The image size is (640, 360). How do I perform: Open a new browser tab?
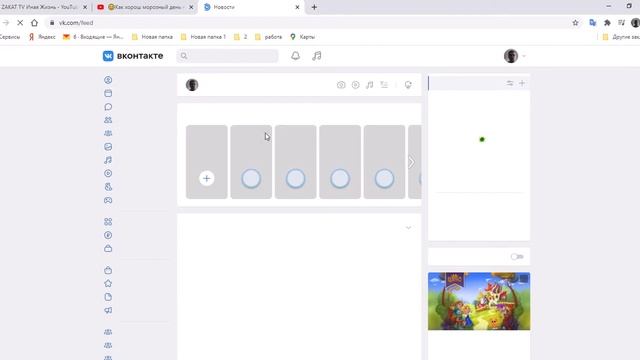point(314,7)
